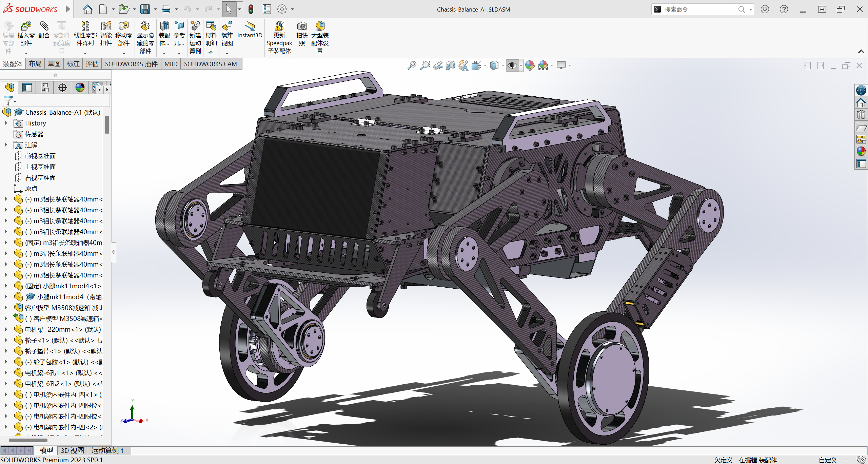Open the SOLIDWORKS CAM tab
The height and width of the screenshot is (464, 868).
tap(211, 64)
